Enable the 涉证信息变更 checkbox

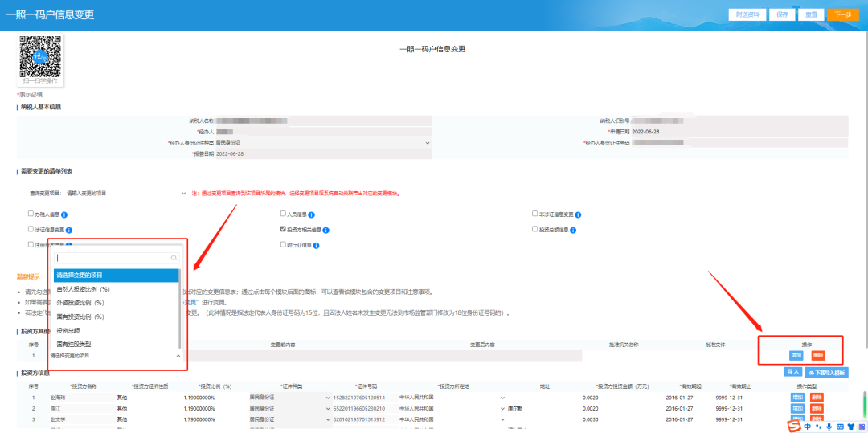coord(31,229)
